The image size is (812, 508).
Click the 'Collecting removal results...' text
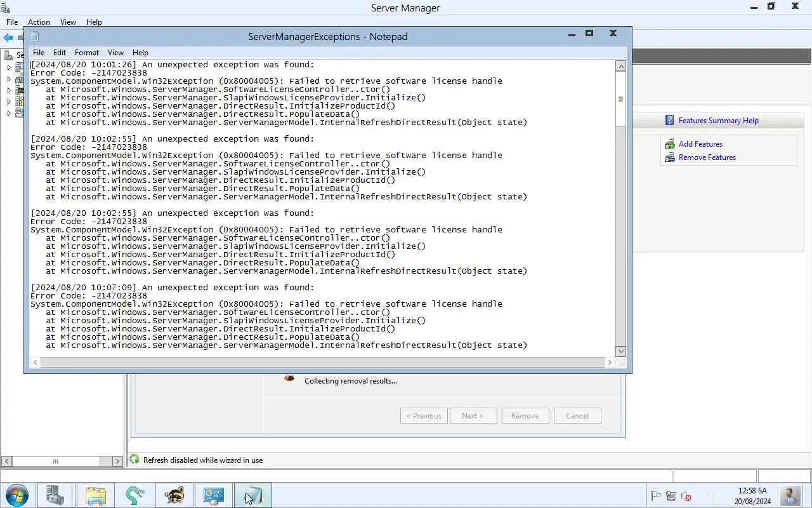(351, 381)
